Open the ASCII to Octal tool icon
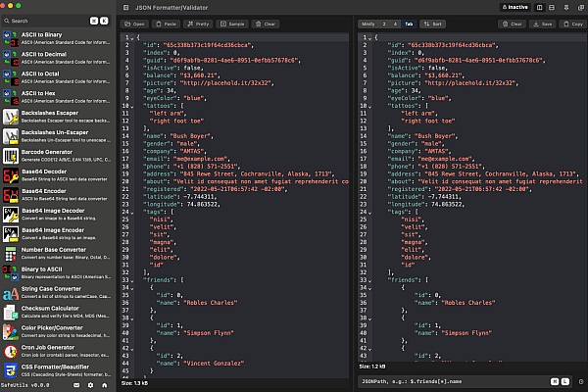This screenshot has height=392, width=588. click(11, 77)
